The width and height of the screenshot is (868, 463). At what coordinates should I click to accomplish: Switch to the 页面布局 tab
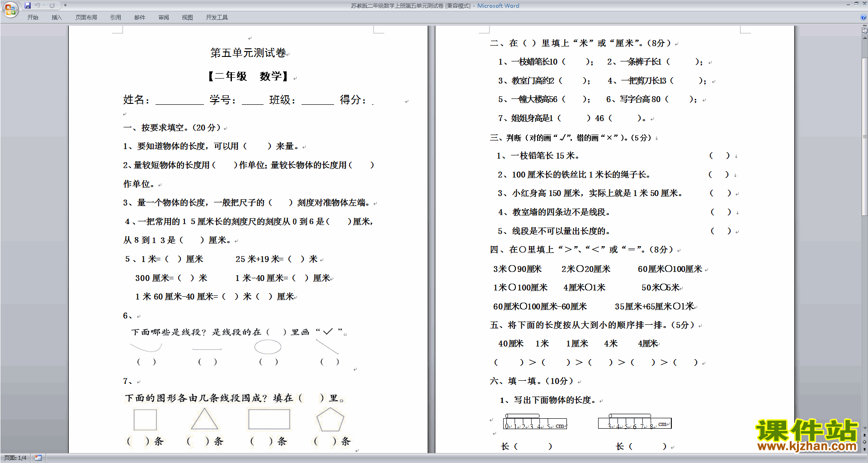coord(86,17)
